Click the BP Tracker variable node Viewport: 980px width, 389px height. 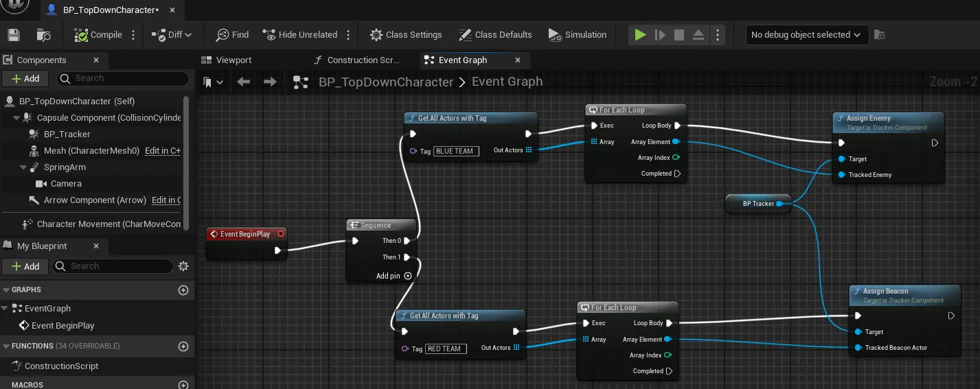(758, 204)
